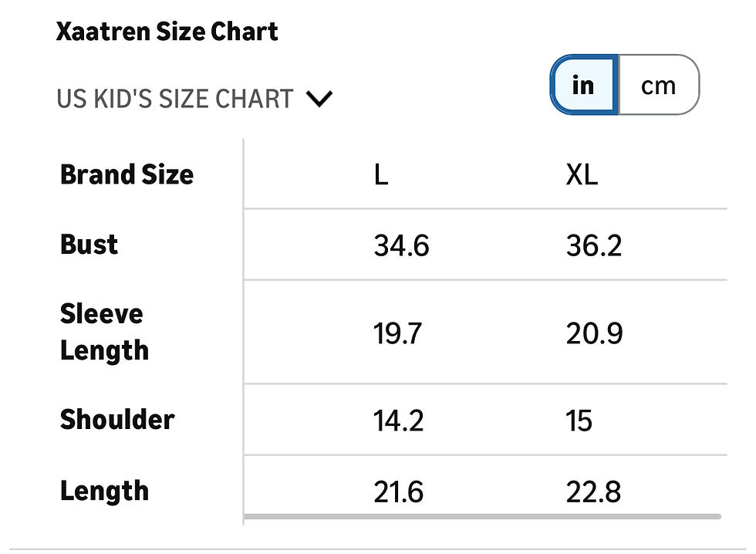756x554 pixels.
Task: Switch measurements to cm units
Action: coord(657,85)
